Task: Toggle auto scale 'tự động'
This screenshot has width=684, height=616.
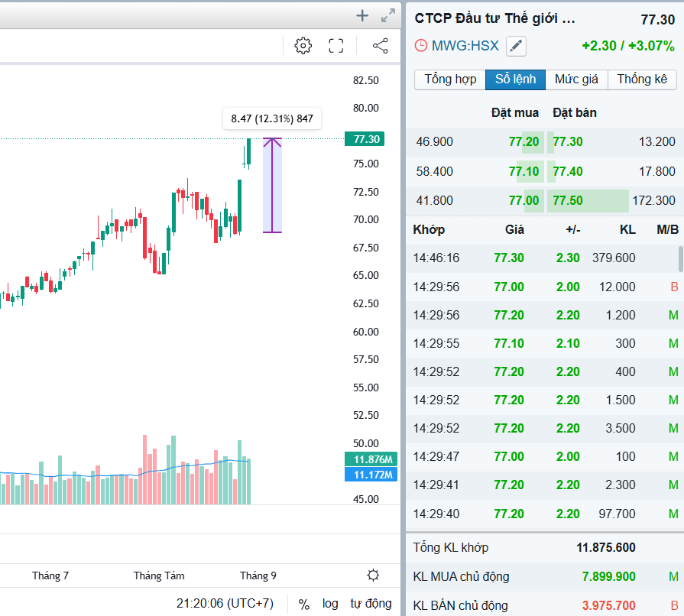Action: [371, 604]
